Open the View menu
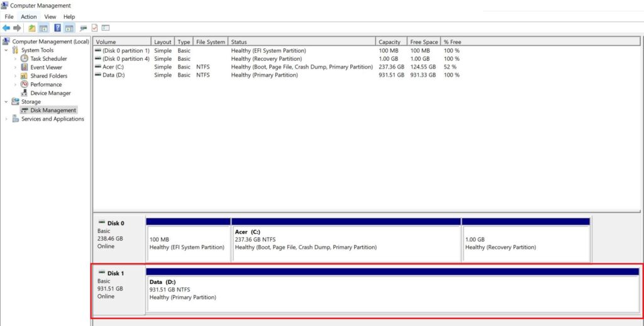This screenshot has height=326, width=644. pos(50,17)
